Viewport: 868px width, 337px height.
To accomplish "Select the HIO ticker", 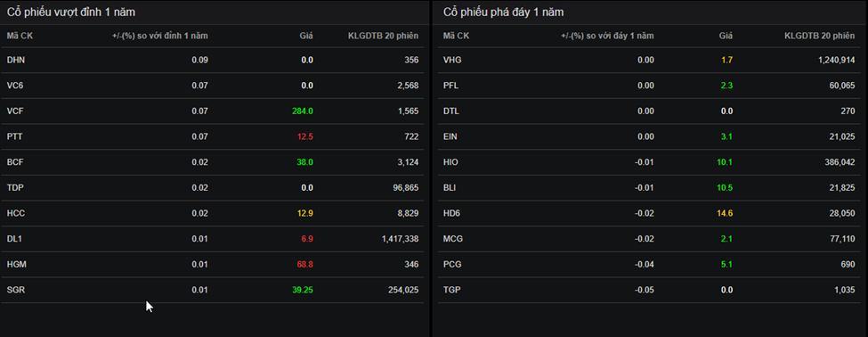I will pos(450,162).
